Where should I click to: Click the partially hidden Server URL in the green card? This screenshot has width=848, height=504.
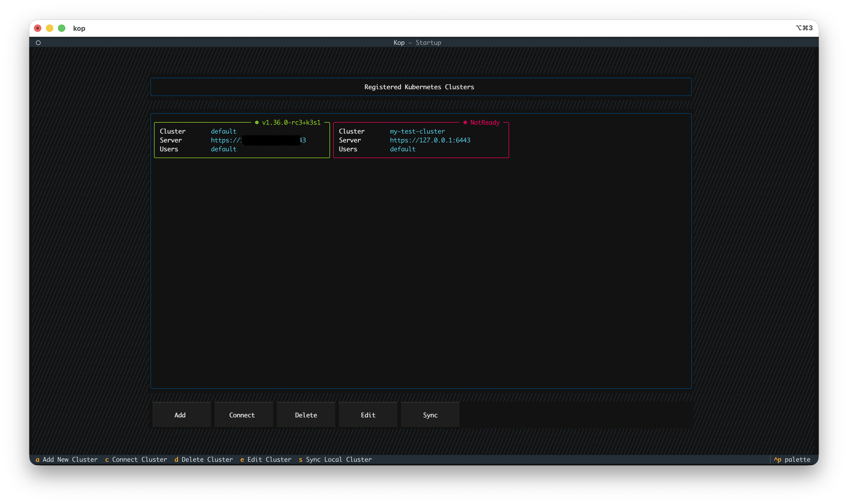point(258,140)
